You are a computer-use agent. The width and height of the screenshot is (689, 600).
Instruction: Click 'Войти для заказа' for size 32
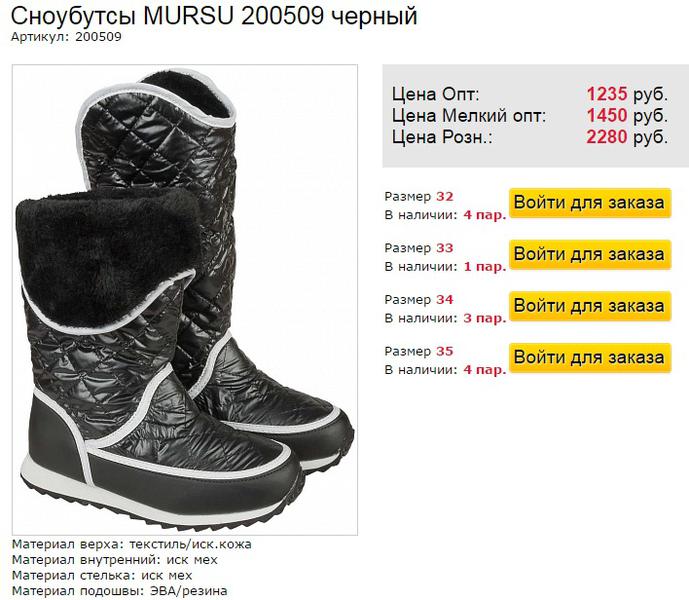590,203
